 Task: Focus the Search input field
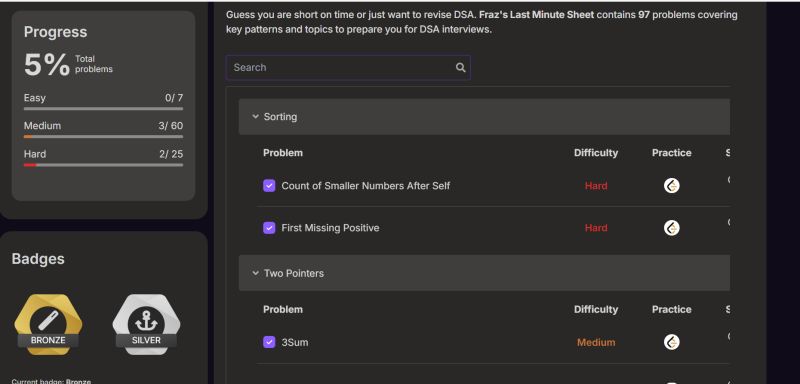348,67
